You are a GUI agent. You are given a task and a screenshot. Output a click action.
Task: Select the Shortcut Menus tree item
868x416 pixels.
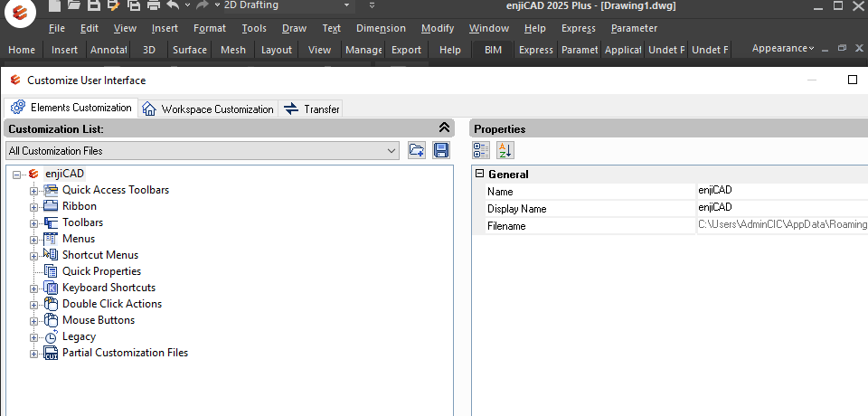pyautogui.click(x=100, y=255)
